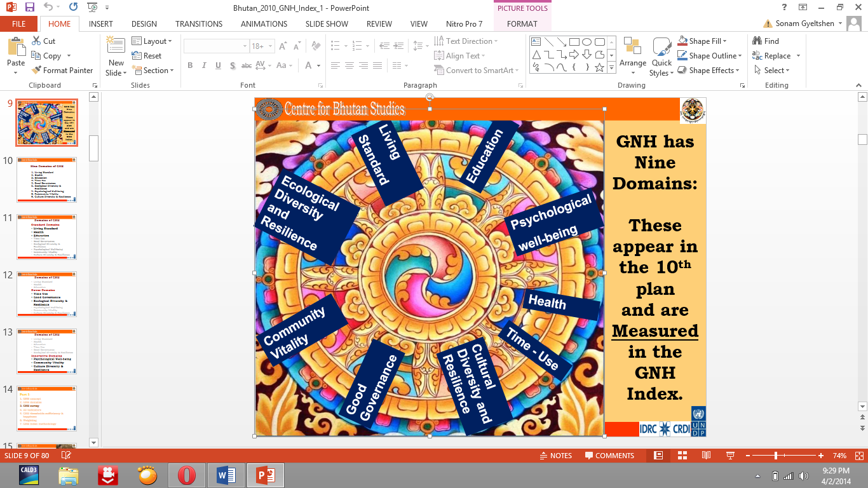Click Convert to SmartArt button
This screenshot has width=868, height=488.
477,71
